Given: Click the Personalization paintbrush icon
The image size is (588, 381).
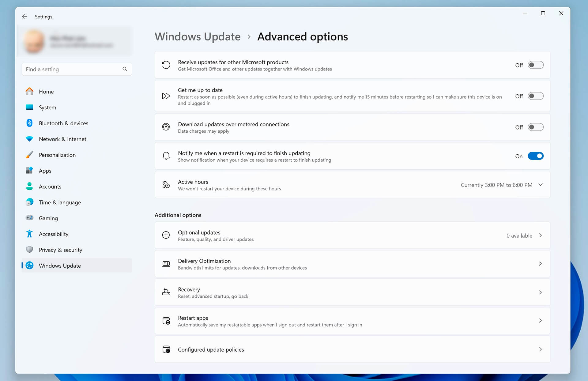Looking at the screenshot, I should click(x=29, y=155).
